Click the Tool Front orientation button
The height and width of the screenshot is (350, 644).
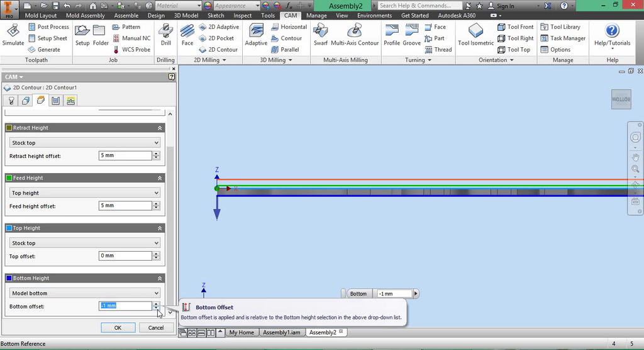click(516, 26)
